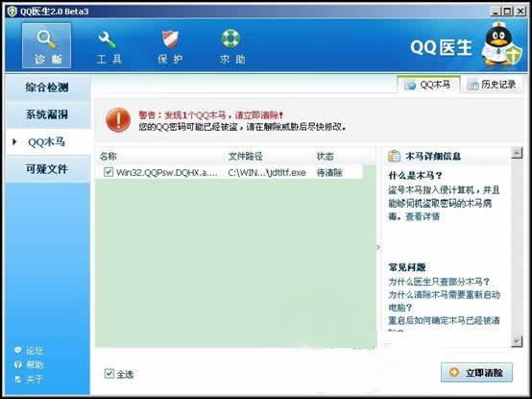Viewport: 532px width, 399px height.
Task: Switch to the QQ木马 tab
Action: click(428, 85)
